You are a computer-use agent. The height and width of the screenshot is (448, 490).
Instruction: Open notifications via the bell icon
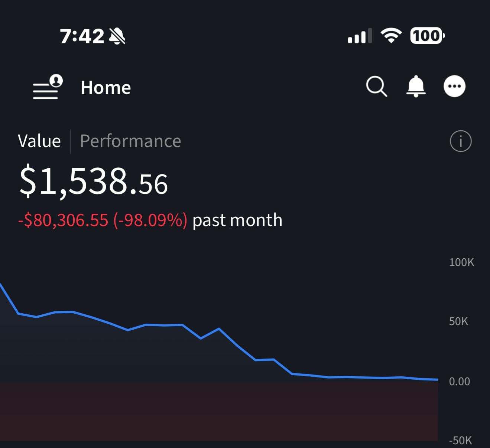416,86
